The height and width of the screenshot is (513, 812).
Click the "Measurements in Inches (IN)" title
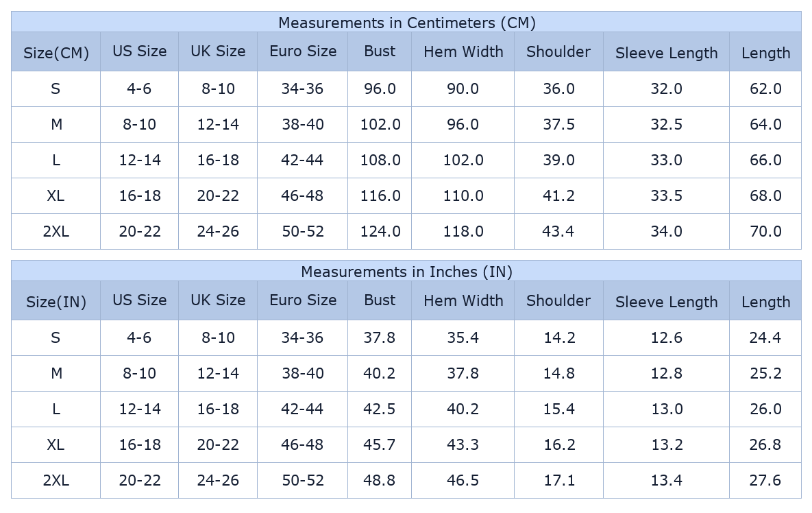406,272
